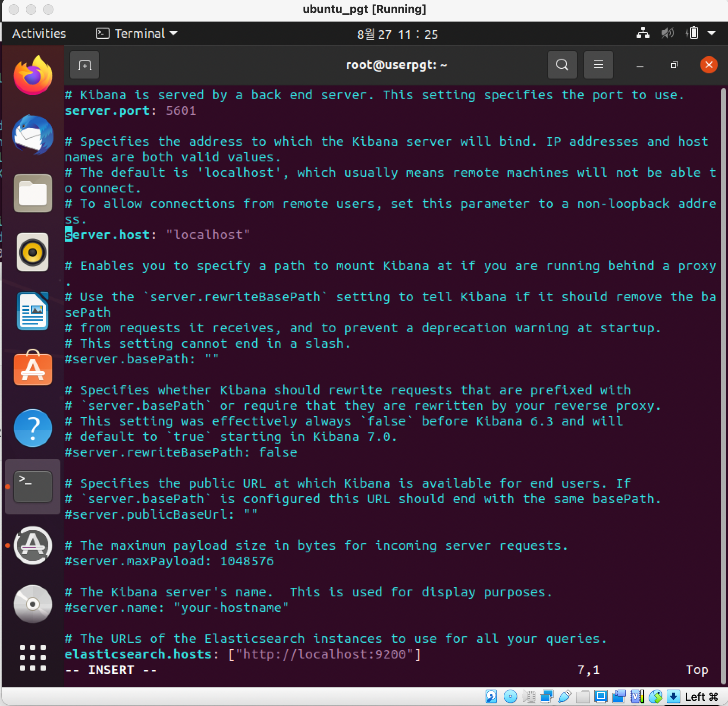Close the terminal with the orange X
Screen dimensions: 728x706
(x=709, y=65)
